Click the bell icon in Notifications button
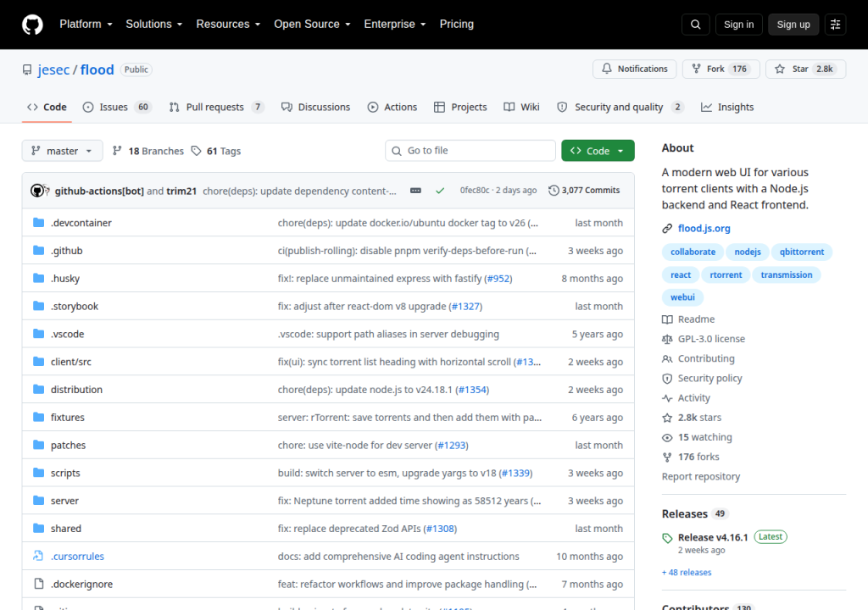The width and height of the screenshot is (868, 610). click(607, 69)
